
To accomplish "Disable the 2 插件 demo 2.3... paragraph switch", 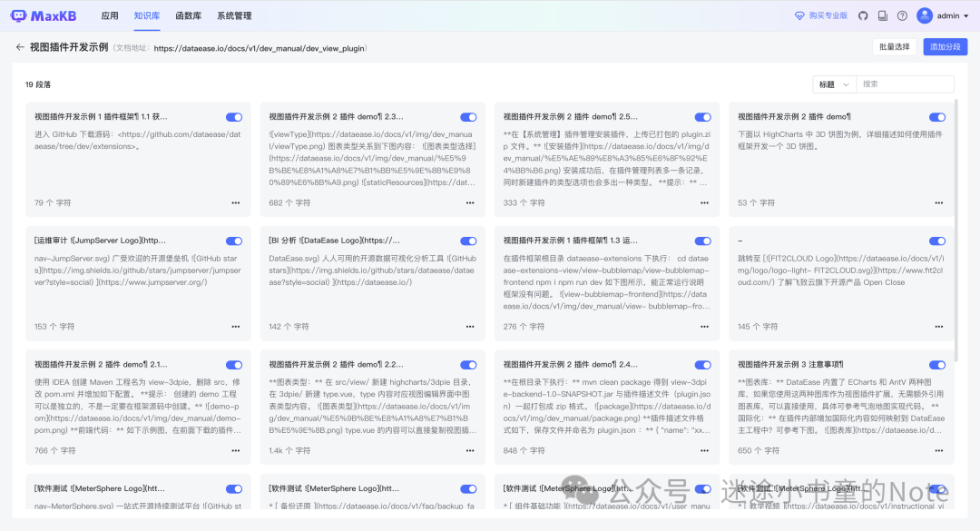I will (469, 117).
